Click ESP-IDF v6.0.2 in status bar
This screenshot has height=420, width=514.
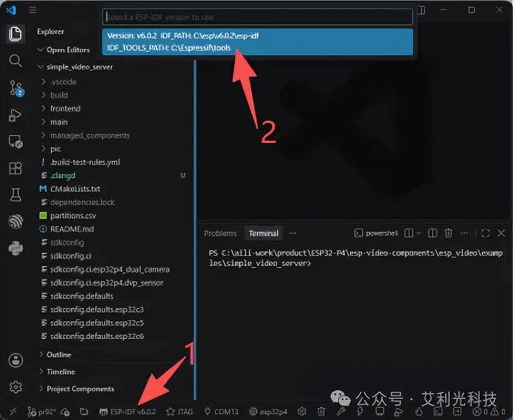[x=128, y=412]
